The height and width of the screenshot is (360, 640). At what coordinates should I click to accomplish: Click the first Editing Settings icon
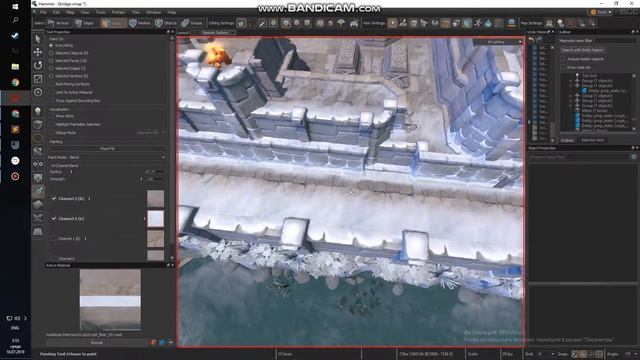[241, 23]
